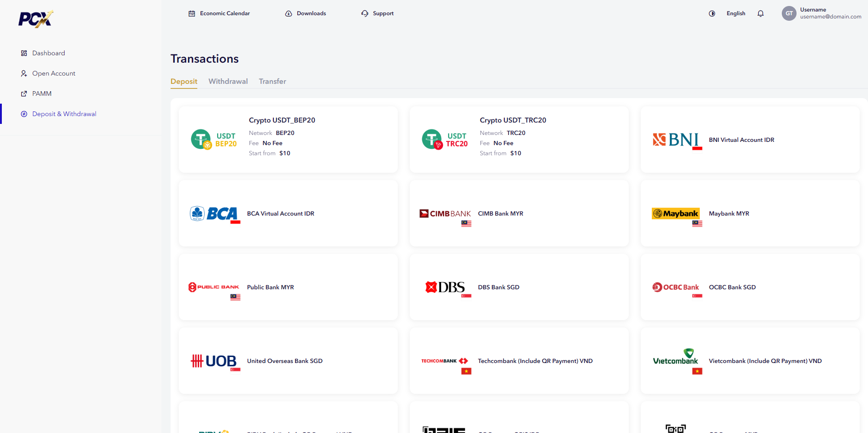Viewport: 868px width, 433px height.
Task: Choose Public Bank MYR deposit
Action: pos(288,287)
